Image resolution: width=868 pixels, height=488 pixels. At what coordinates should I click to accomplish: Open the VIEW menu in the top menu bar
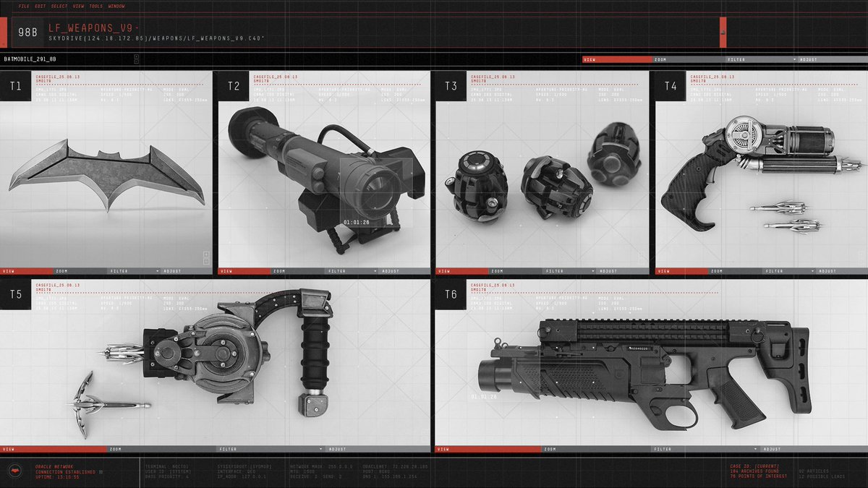[78, 6]
